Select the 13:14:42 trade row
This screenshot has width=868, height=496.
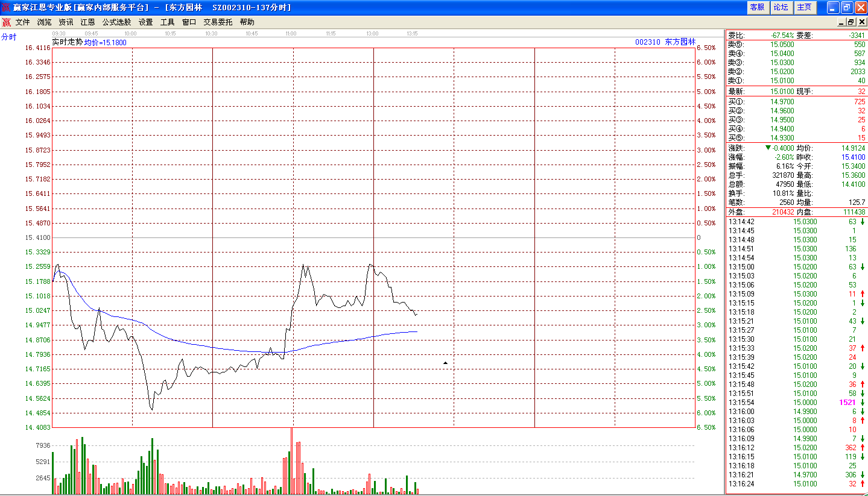click(x=796, y=222)
